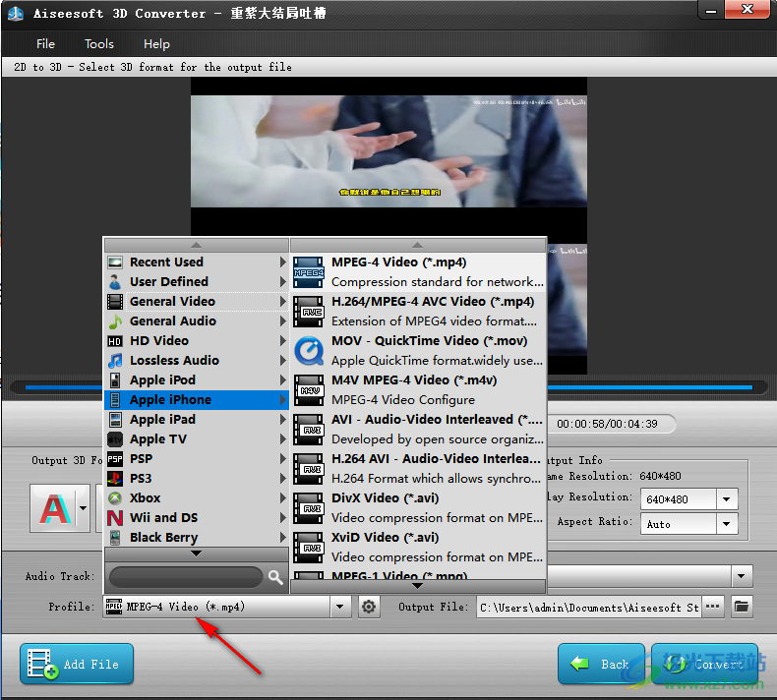Expand the HD Video submenu arrow
This screenshot has height=700, width=777.
(282, 341)
